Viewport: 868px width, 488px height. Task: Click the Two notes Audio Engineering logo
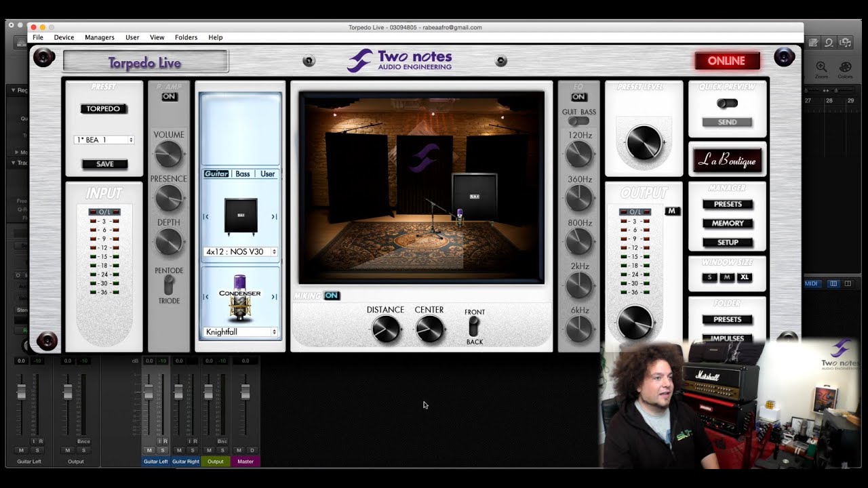tap(399, 60)
